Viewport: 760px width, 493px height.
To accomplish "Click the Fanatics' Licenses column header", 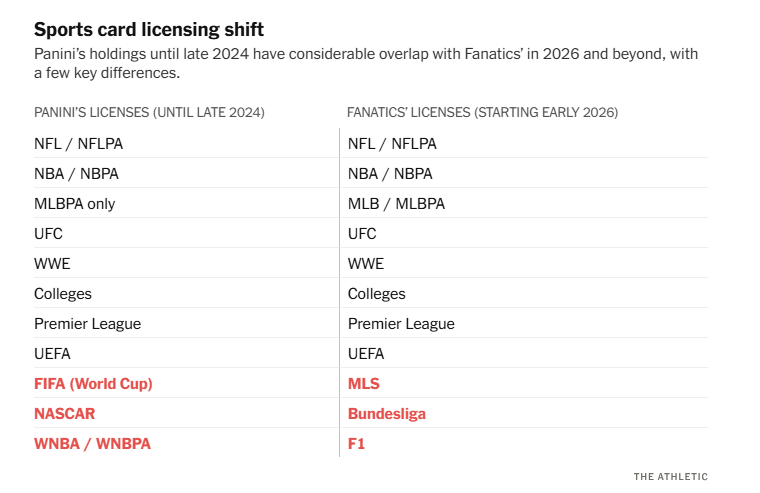I will 483,113.
